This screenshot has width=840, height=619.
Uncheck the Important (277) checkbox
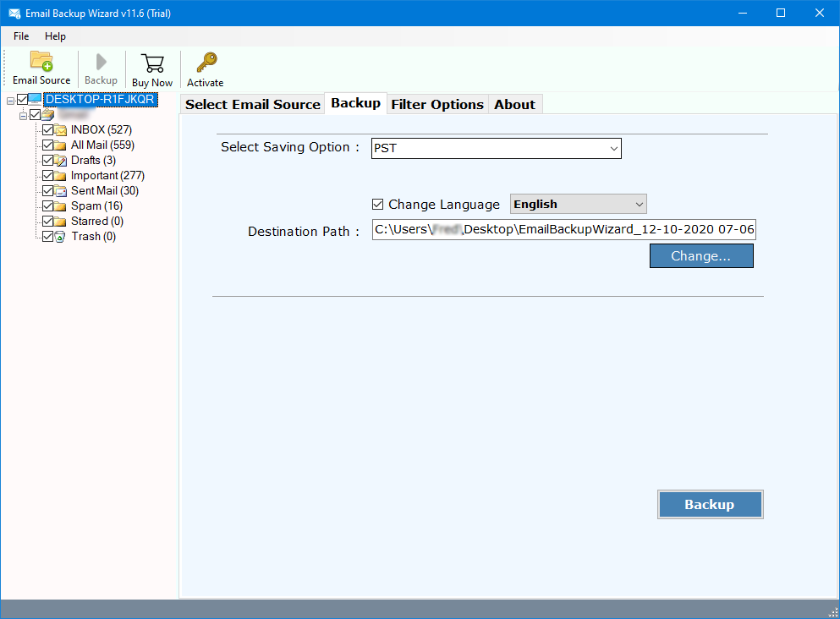[x=47, y=176]
